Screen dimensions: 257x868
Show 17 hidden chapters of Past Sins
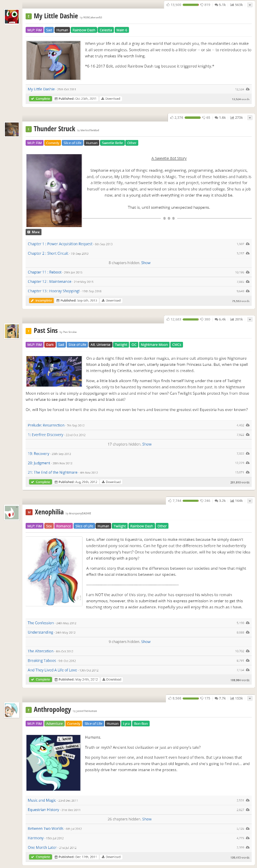pyautogui.click(x=147, y=444)
